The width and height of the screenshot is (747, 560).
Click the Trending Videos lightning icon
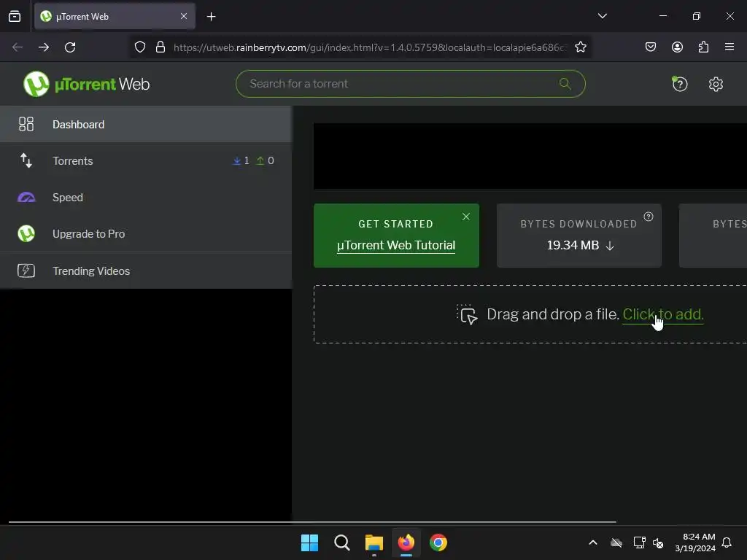26,271
